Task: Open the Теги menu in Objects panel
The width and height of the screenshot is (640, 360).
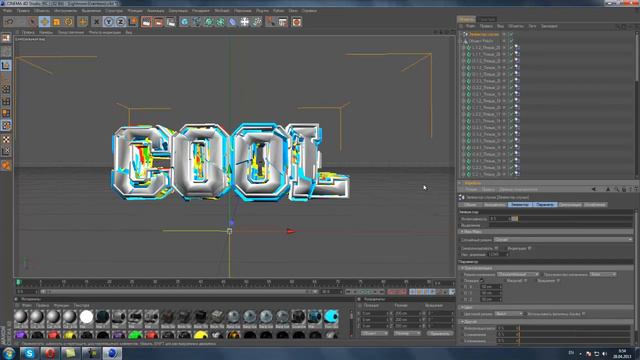Action: [532, 26]
